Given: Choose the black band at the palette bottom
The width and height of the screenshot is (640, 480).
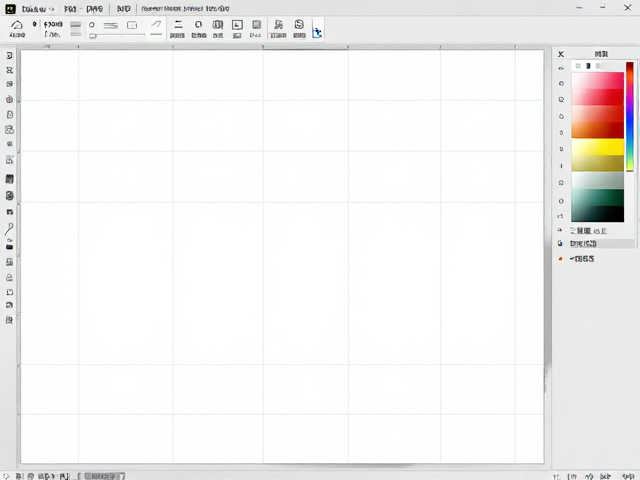Looking at the screenshot, I should (x=598, y=214).
